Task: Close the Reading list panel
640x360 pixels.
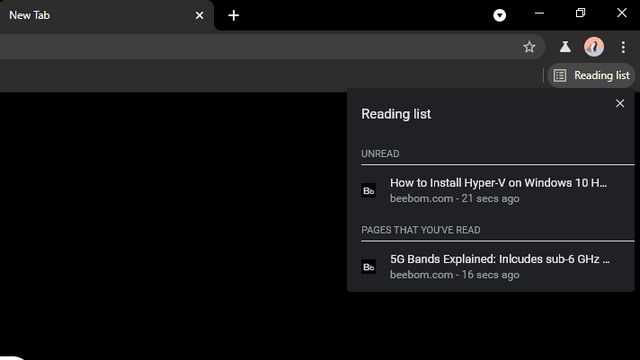Action: tap(620, 103)
